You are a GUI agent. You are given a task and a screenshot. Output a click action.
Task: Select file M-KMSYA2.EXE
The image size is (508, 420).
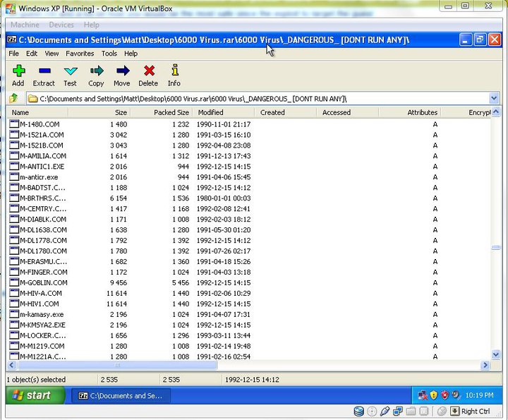pyautogui.click(x=42, y=325)
